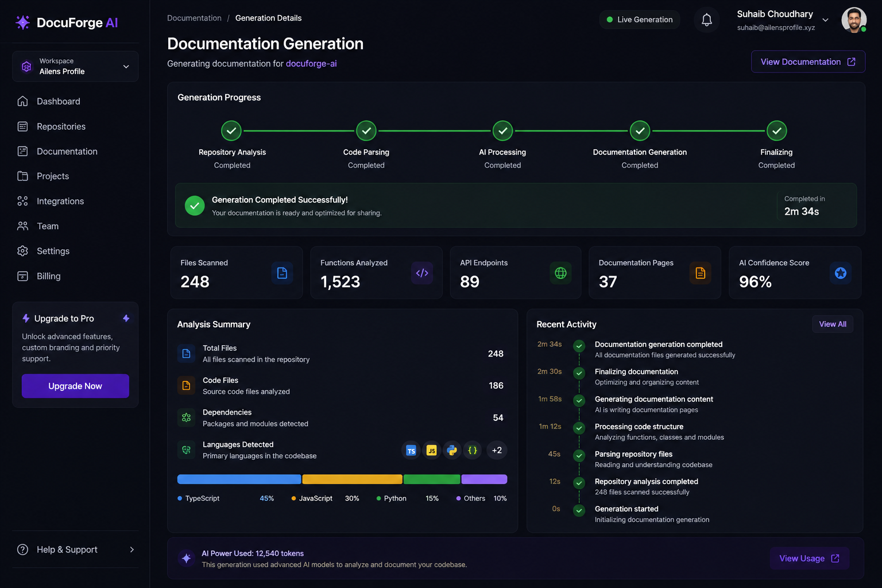
Task: Click the Files Scanned document icon
Action: (x=282, y=273)
